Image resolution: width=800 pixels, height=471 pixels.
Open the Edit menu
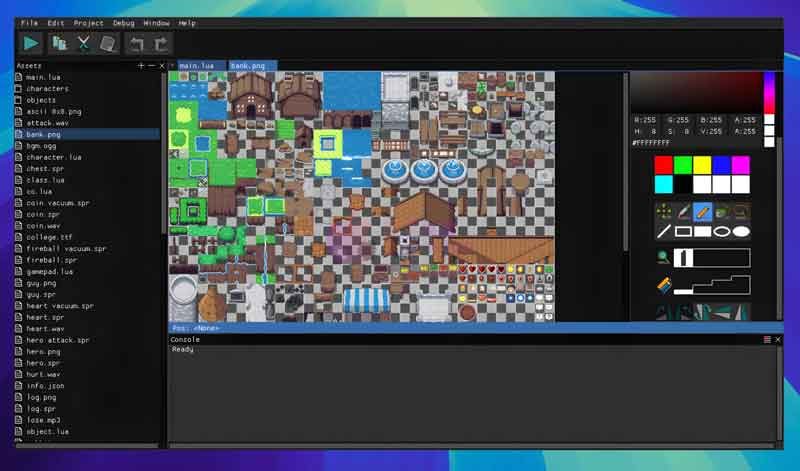click(x=56, y=23)
